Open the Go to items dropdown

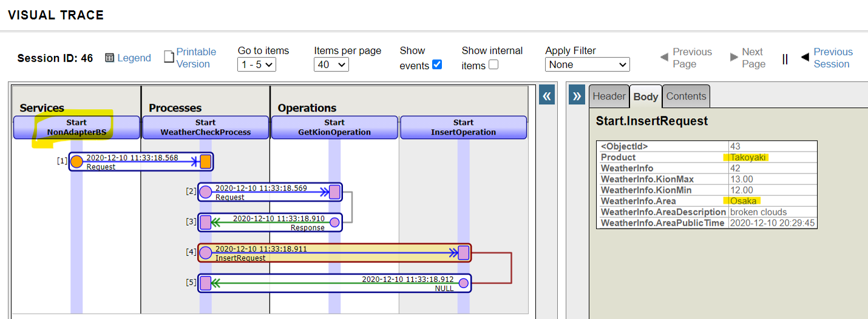point(257,64)
